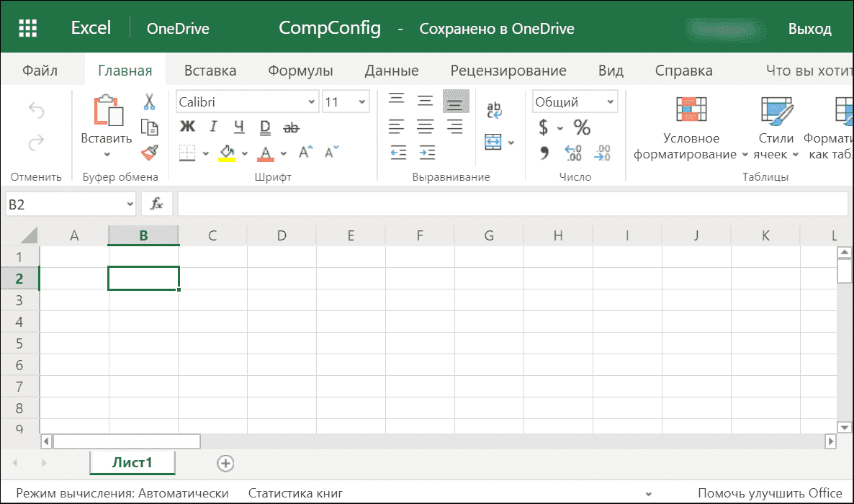Open the Файл menu
Image resolution: width=854 pixels, height=504 pixels.
click(41, 70)
